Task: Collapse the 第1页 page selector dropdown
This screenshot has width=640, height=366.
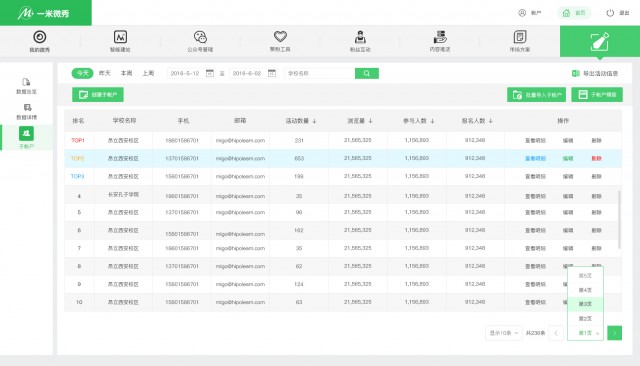Action: click(x=586, y=333)
